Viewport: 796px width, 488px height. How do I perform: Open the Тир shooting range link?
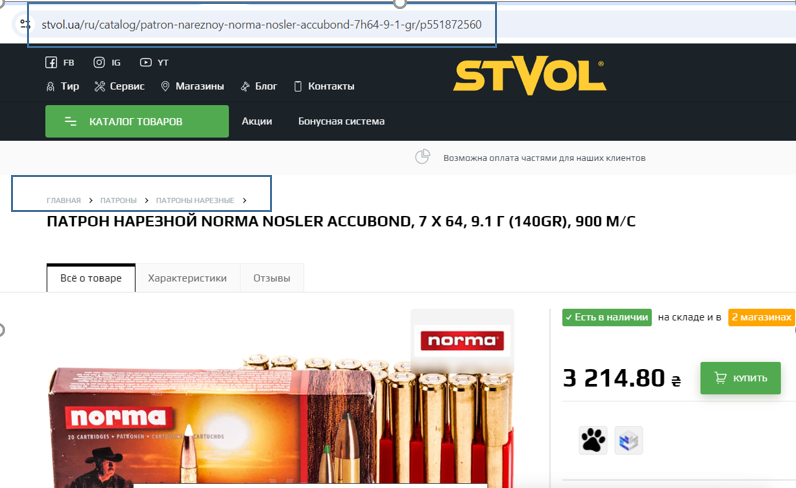[x=63, y=87]
